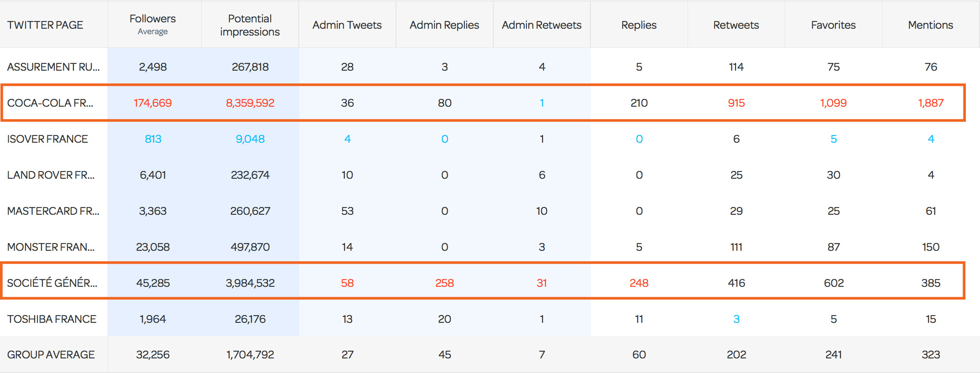The image size is (980, 373).
Task: Click the Potential impressions column header
Action: point(250,25)
